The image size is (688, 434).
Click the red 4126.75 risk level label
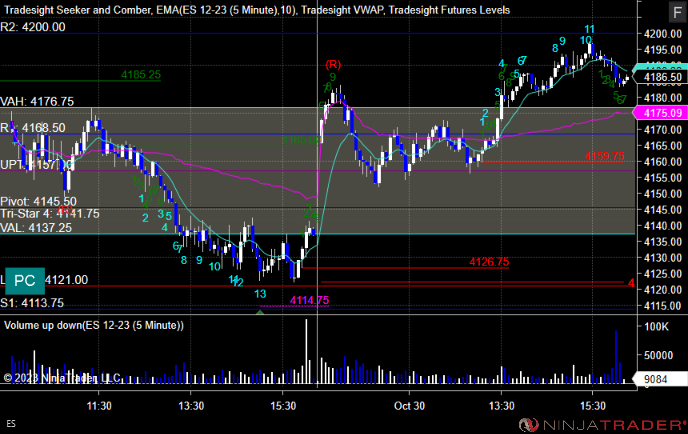click(x=489, y=262)
